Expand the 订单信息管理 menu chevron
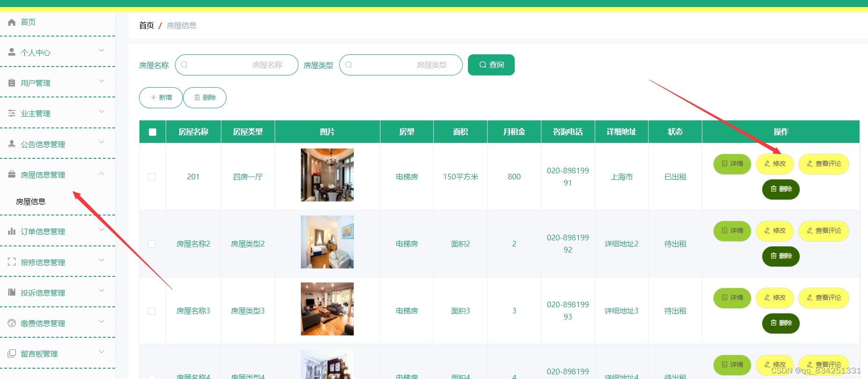868x379 pixels. click(102, 230)
